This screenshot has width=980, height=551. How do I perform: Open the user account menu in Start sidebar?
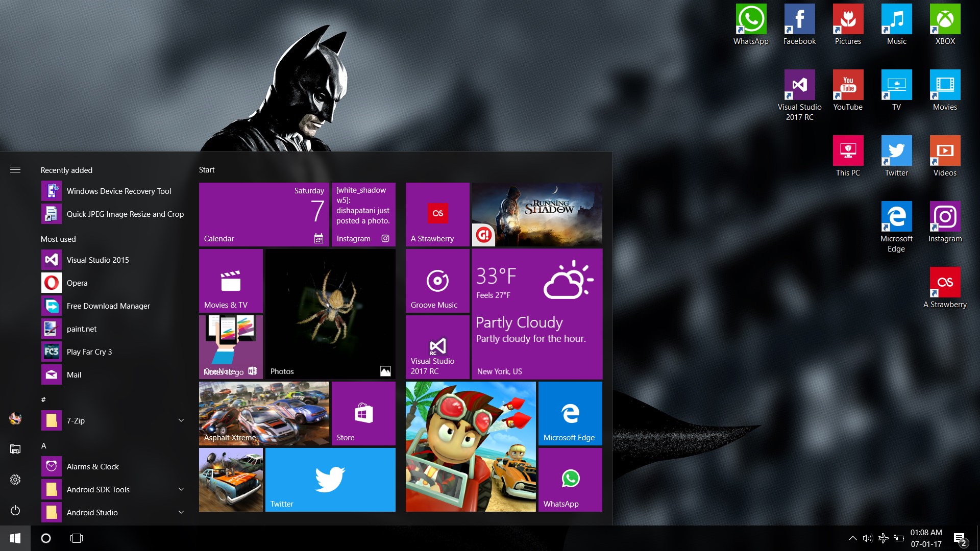coord(15,418)
